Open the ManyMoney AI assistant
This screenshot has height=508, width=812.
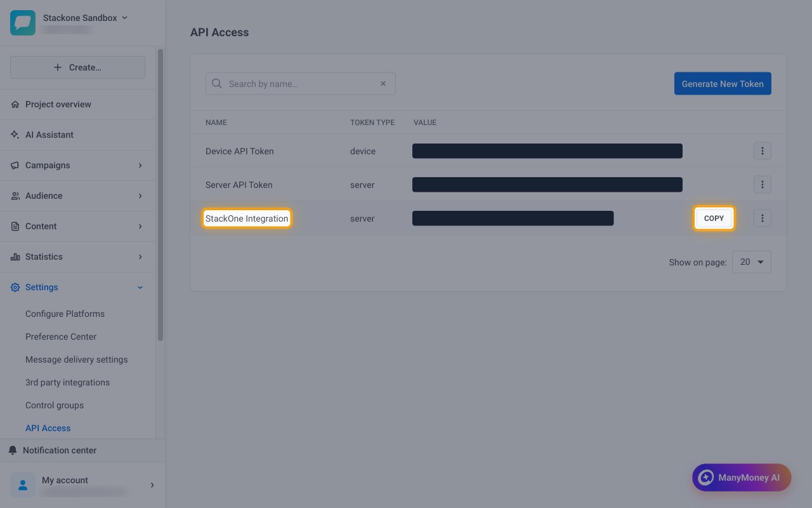coord(742,478)
